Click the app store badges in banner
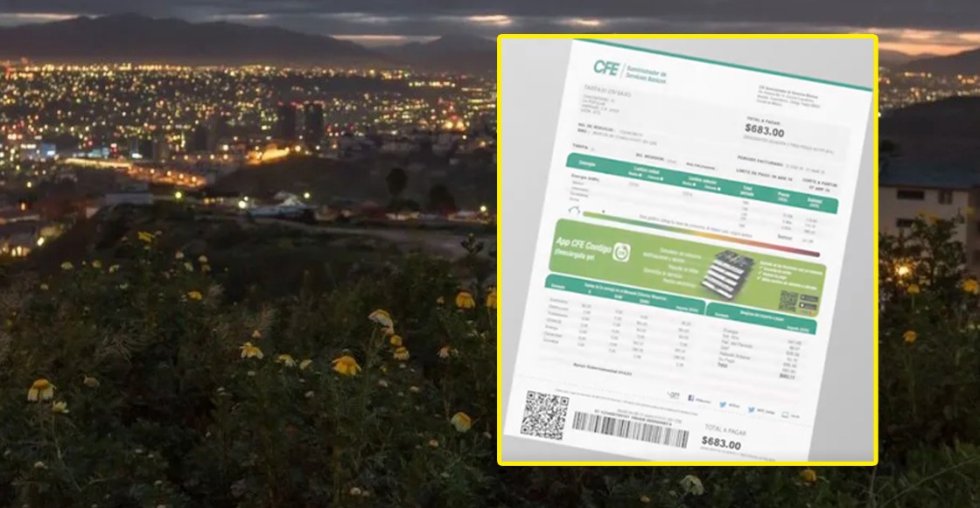 [808, 303]
